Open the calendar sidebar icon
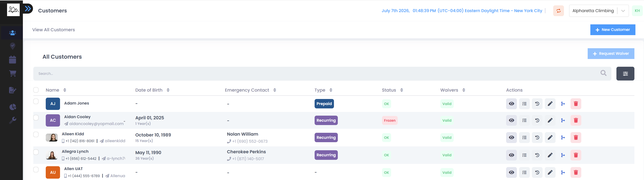This screenshot has width=644, height=180. [x=12, y=59]
